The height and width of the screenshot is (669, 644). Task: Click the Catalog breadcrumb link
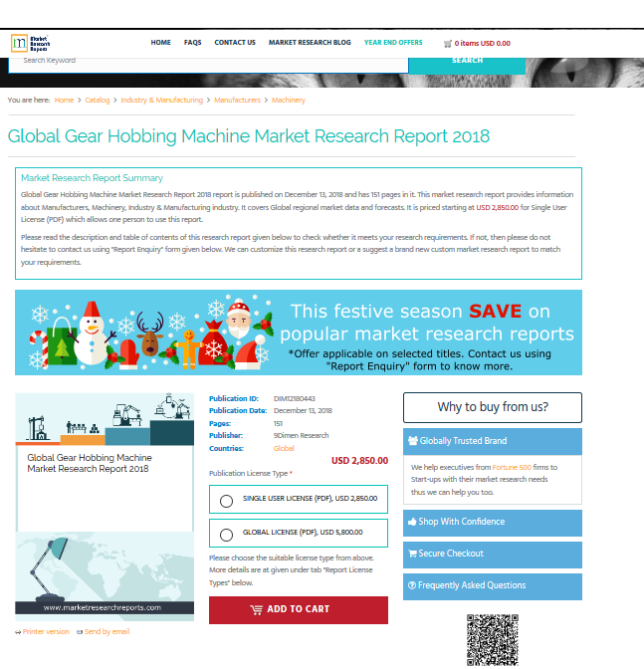point(98,100)
